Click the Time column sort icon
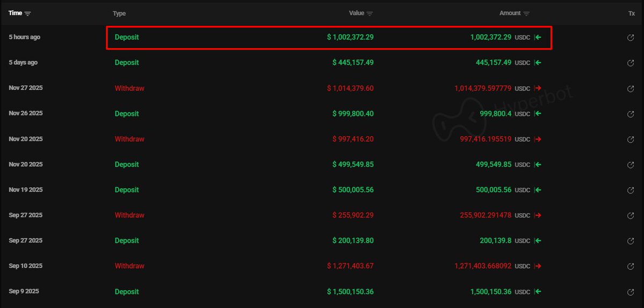 (x=28, y=13)
